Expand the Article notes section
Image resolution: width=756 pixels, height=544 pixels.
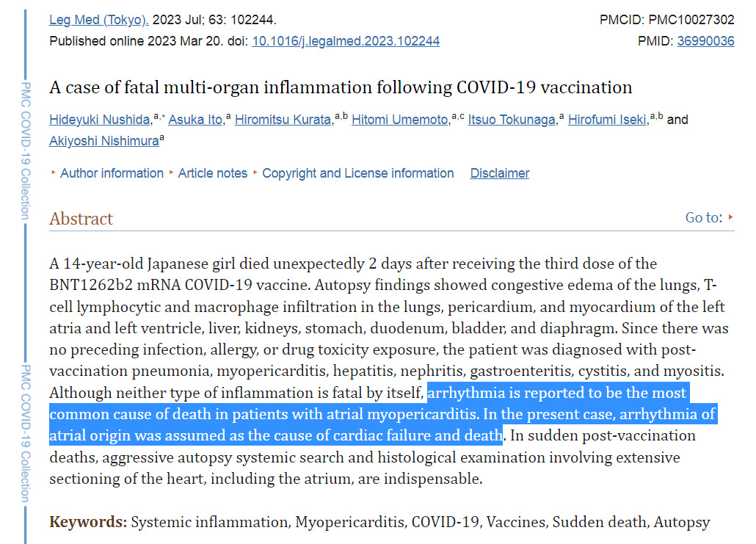212,173
